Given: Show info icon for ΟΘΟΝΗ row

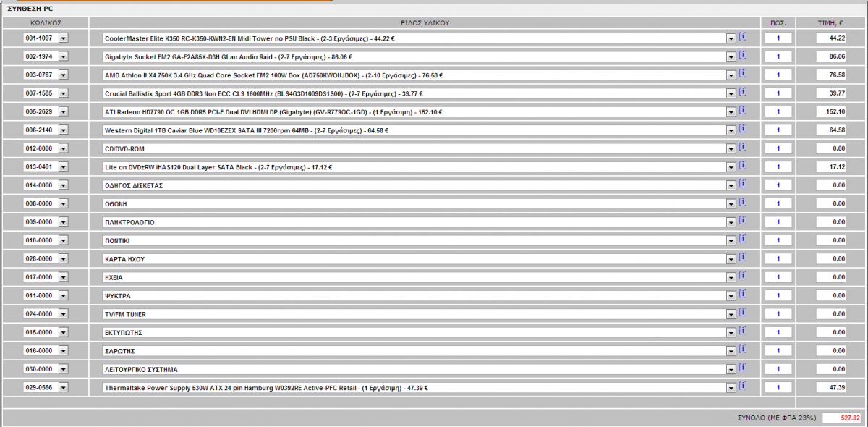Looking at the screenshot, I should [742, 202].
